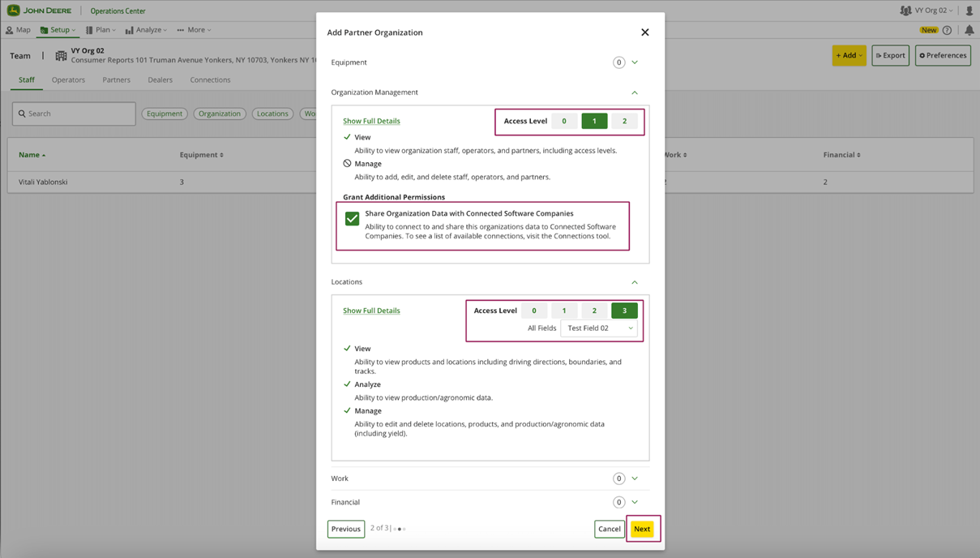Click the user profile icon
Viewport: 980px width, 558px height.
click(969, 11)
